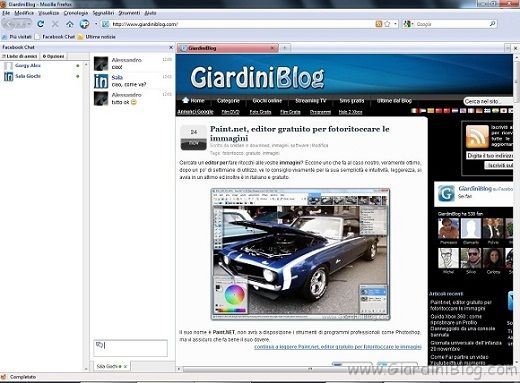Select Sala Giochi in the friends list
The width and height of the screenshot is (520, 383).
[28, 76]
